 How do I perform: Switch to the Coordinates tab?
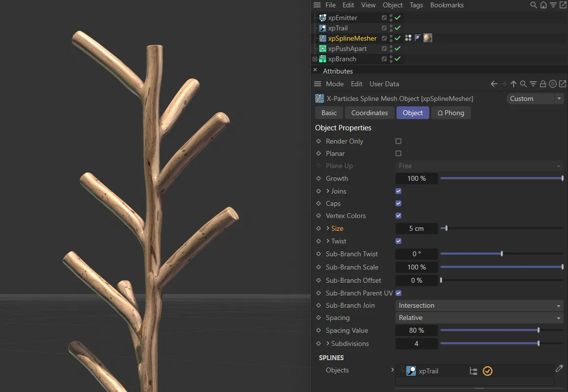tap(370, 113)
